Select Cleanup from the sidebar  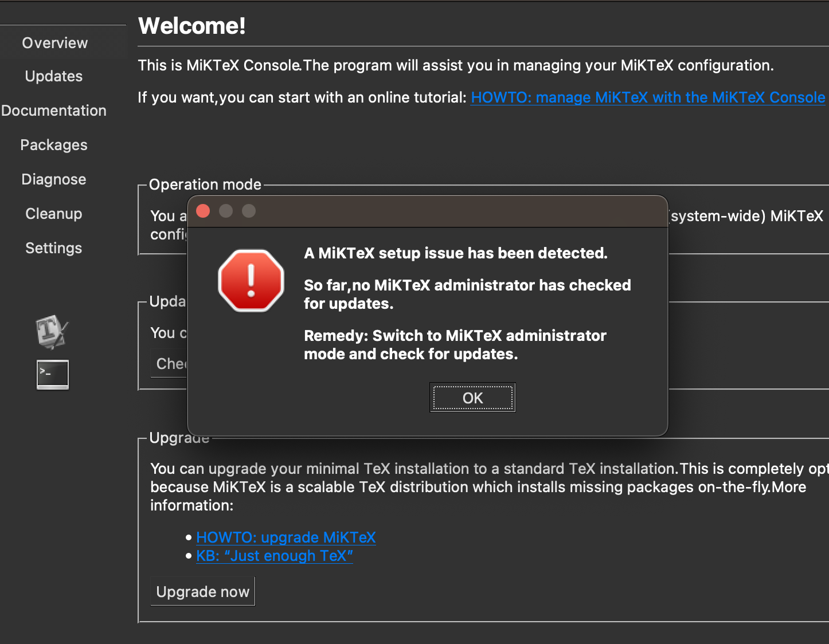click(53, 213)
